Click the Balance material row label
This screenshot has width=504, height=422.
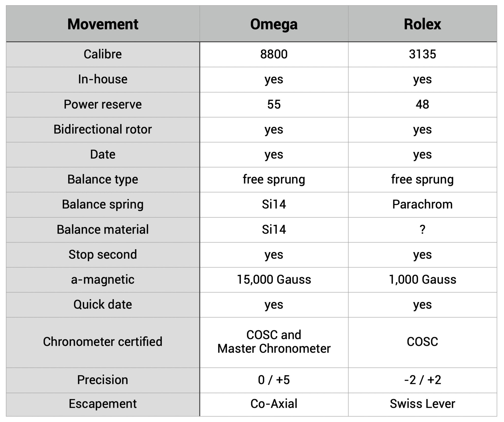click(103, 229)
